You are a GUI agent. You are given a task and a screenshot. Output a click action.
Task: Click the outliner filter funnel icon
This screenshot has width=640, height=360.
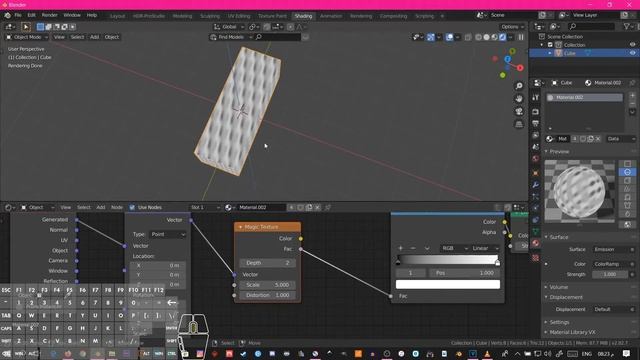(x=627, y=27)
